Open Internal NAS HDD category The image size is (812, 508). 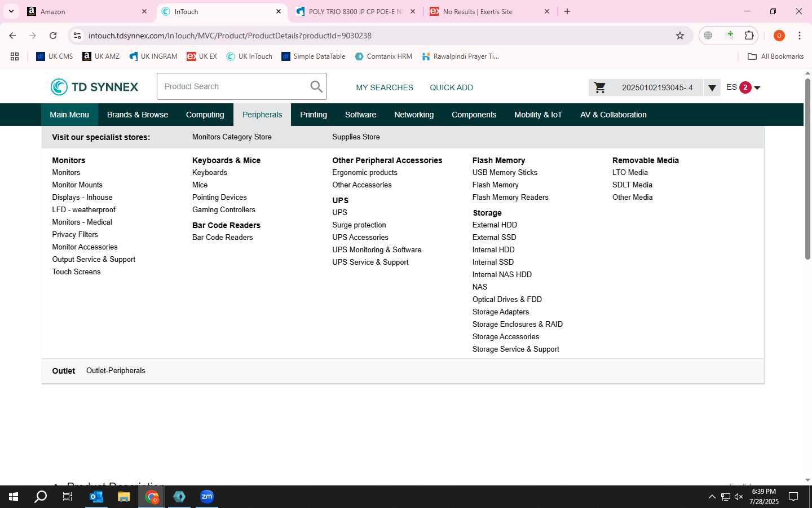(502, 275)
